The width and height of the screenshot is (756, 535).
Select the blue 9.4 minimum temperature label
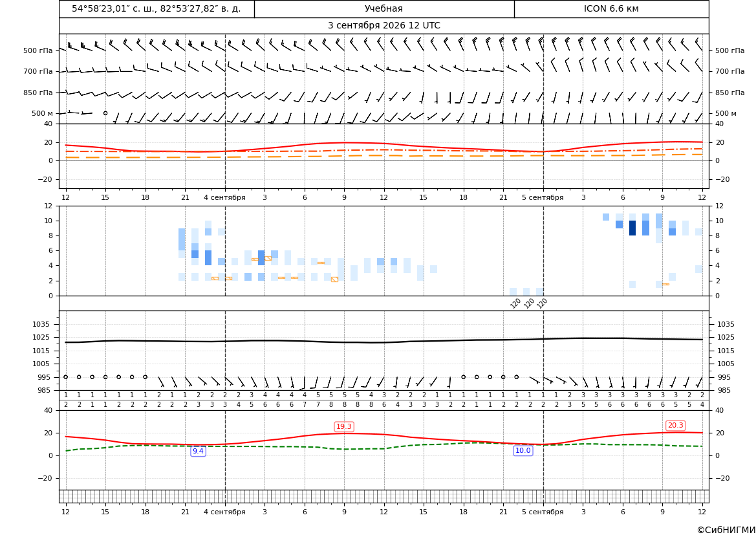click(198, 451)
